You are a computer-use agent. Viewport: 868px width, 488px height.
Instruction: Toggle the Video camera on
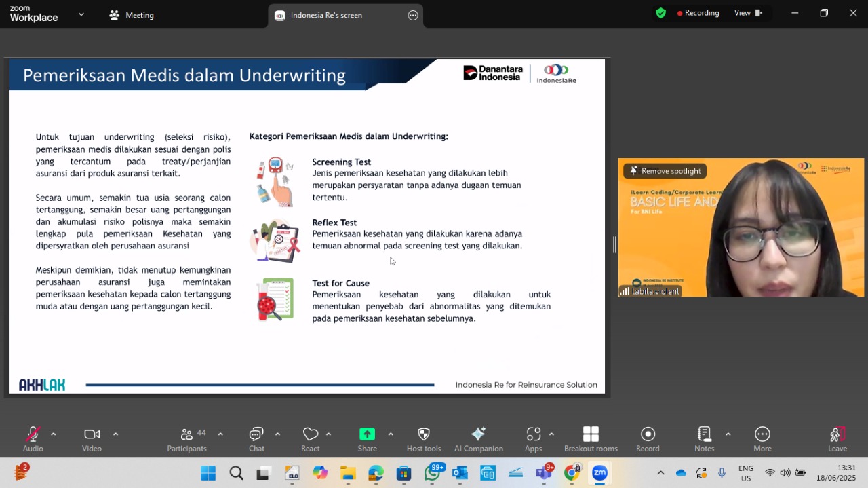coord(92,439)
